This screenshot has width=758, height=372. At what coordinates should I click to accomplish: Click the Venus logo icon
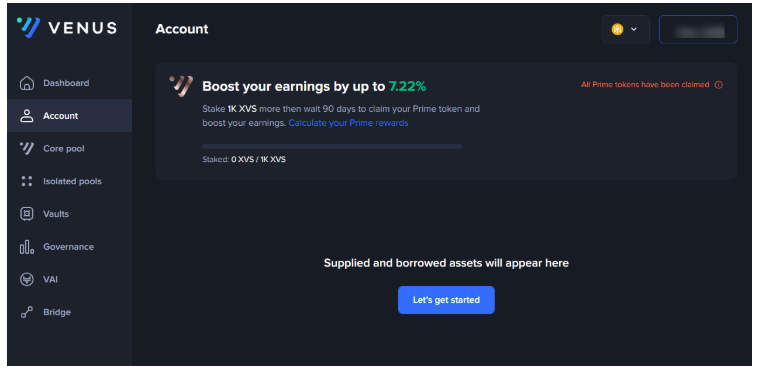coord(28,28)
